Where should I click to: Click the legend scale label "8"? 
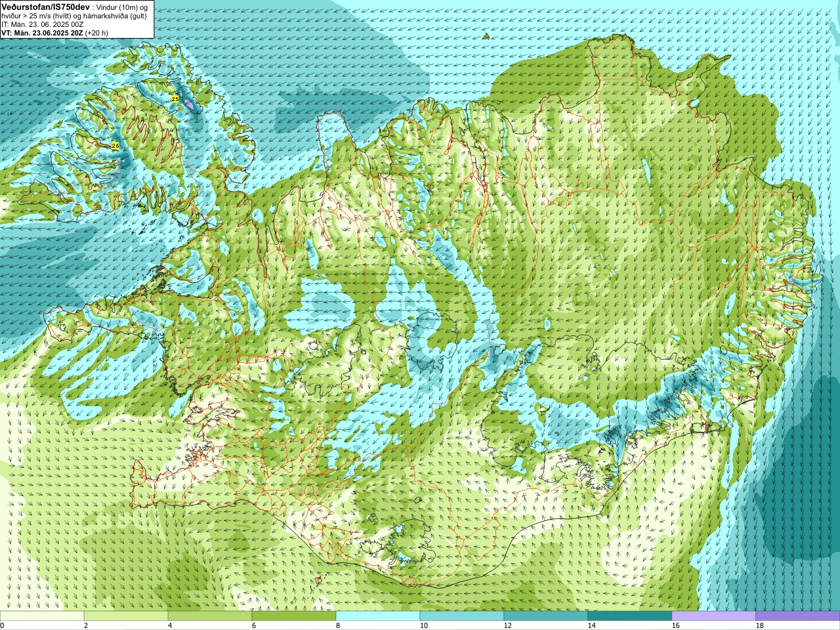(x=338, y=625)
